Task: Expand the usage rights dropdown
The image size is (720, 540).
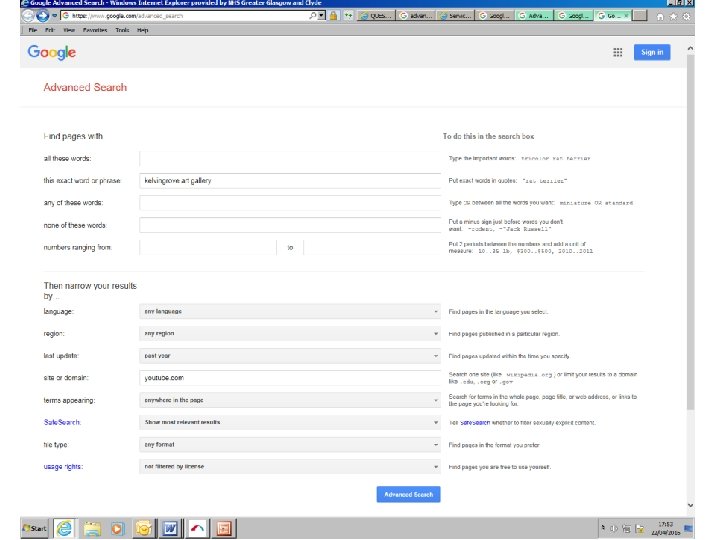Action: [290, 467]
